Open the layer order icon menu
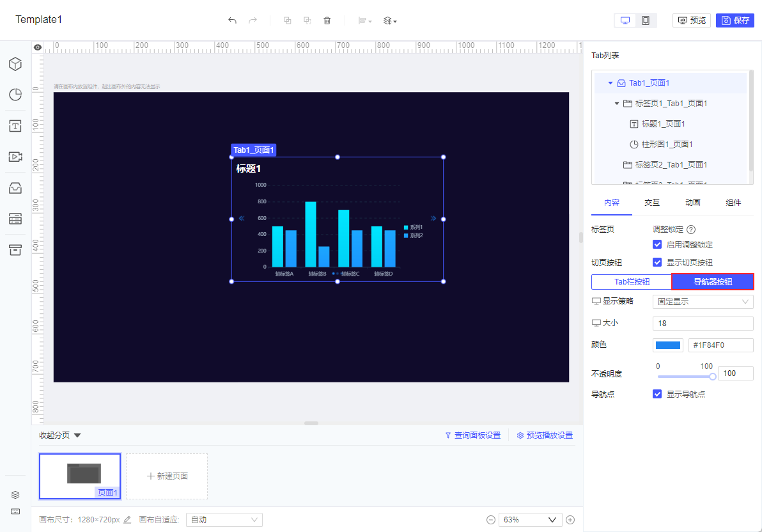This screenshot has width=762, height=532. coord(390,20)
